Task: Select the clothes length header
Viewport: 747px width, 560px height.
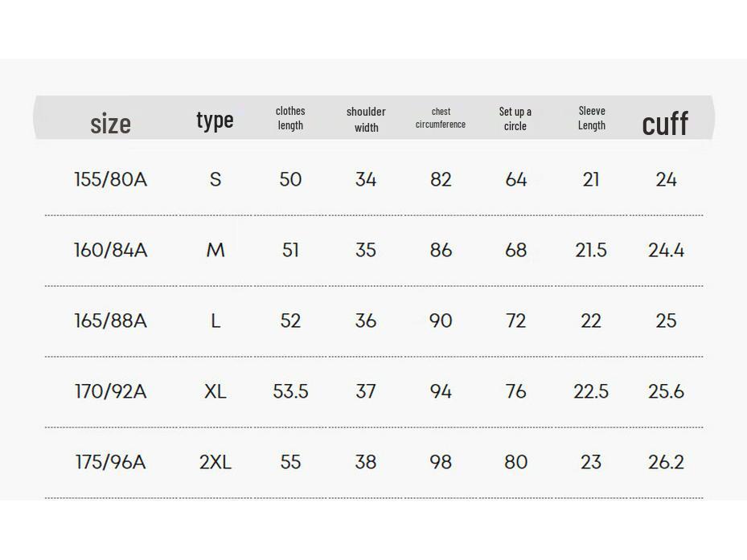Action: [x=290, y=118]
